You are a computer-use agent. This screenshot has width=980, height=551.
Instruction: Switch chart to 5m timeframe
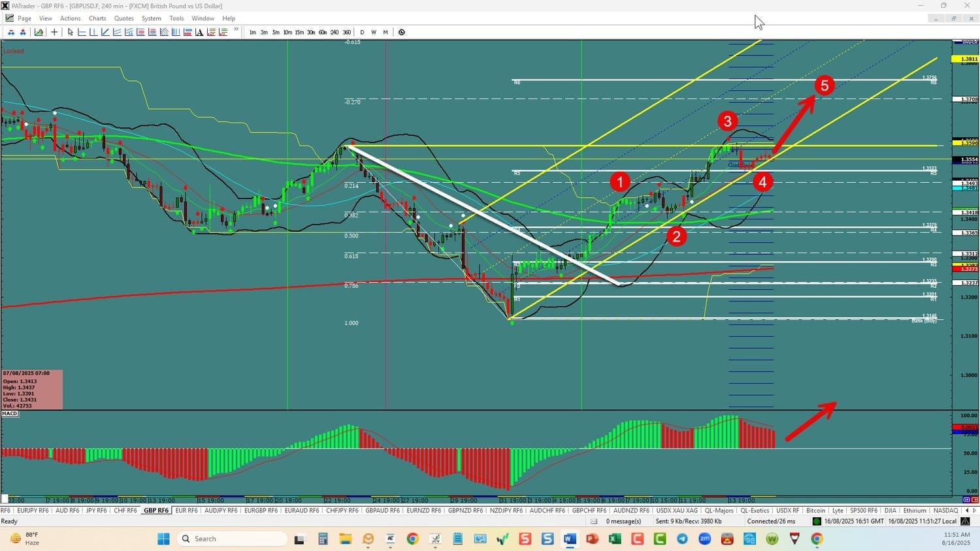click(x=276, y=32)
